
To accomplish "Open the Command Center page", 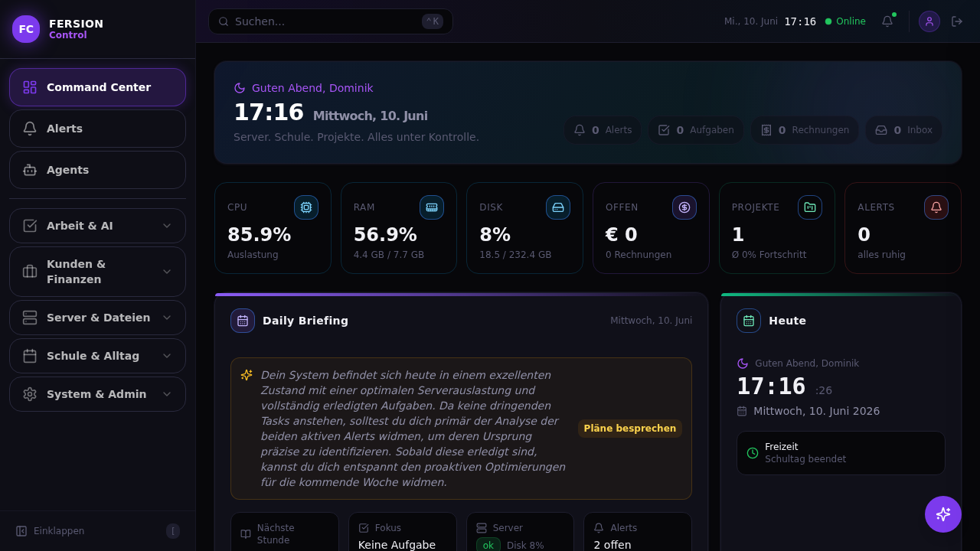I will click(x=97, y=87).
